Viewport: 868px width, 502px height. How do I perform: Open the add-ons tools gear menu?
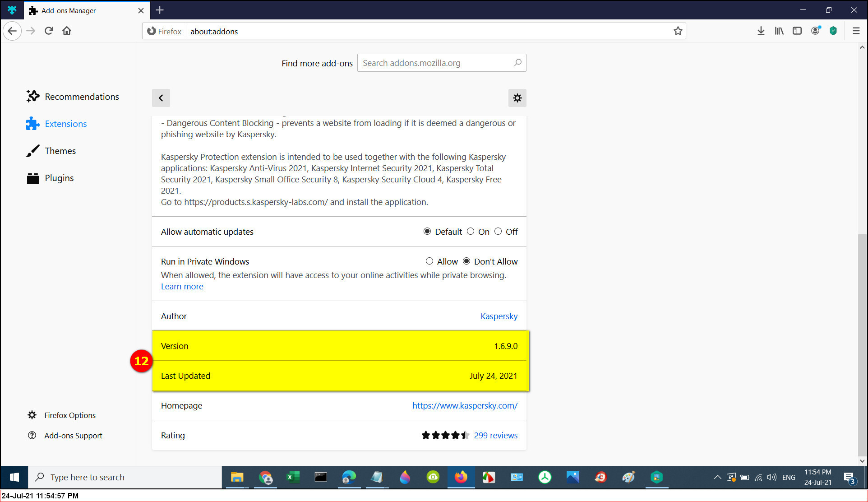517,98
